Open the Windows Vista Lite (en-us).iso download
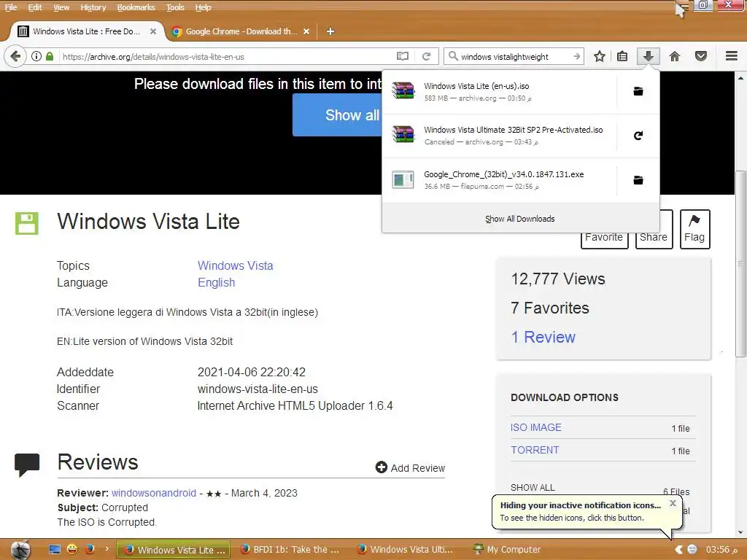Viewport: 747px width, 560px height. coord(499,91)
